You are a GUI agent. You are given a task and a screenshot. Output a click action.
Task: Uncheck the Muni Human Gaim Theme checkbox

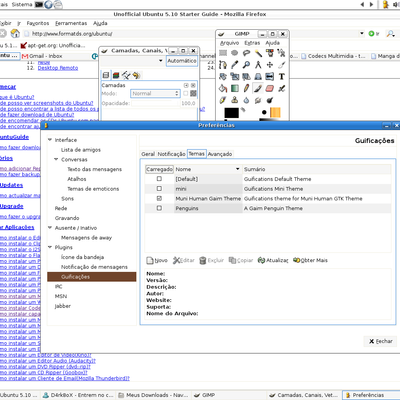pyautogui.click(x=159, y=198)
